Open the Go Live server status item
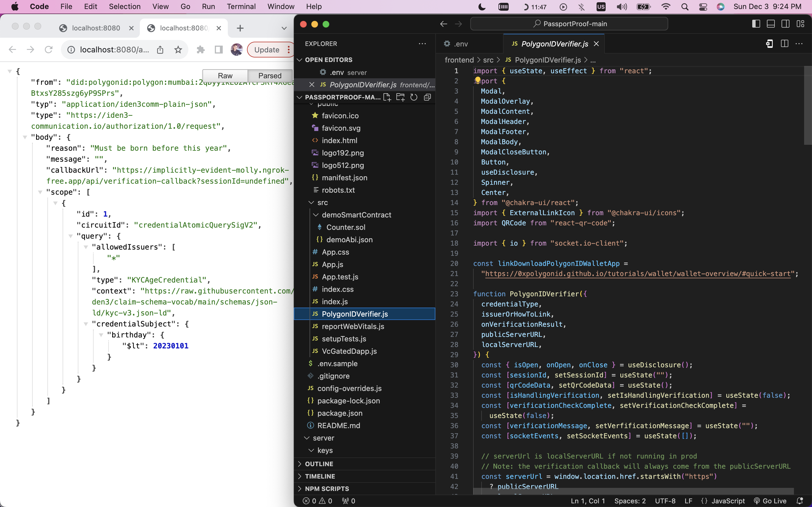 pyautogui.click(x=770, y=501)
